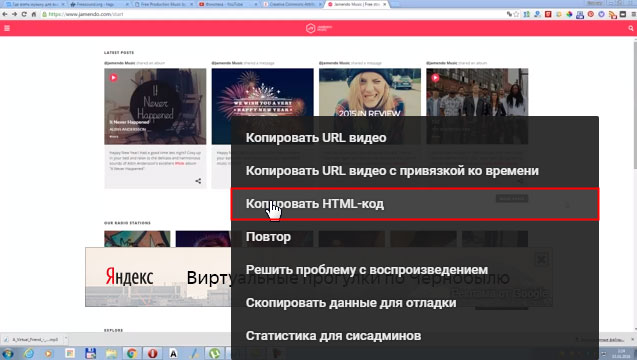Image resolution: width=637 pixels, height=360 pixels.
Task: Close the Yandex advertisement banner
Action: 542,259
